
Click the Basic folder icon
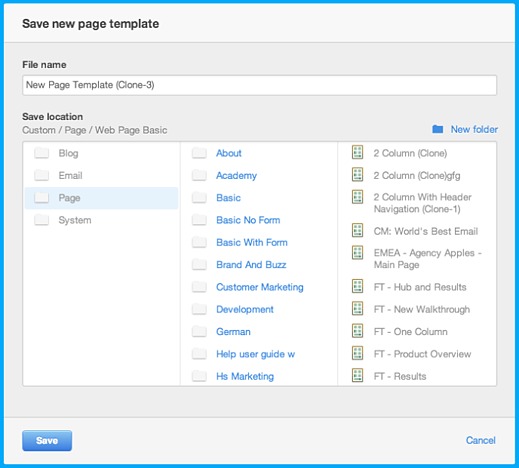click(199, 198)
